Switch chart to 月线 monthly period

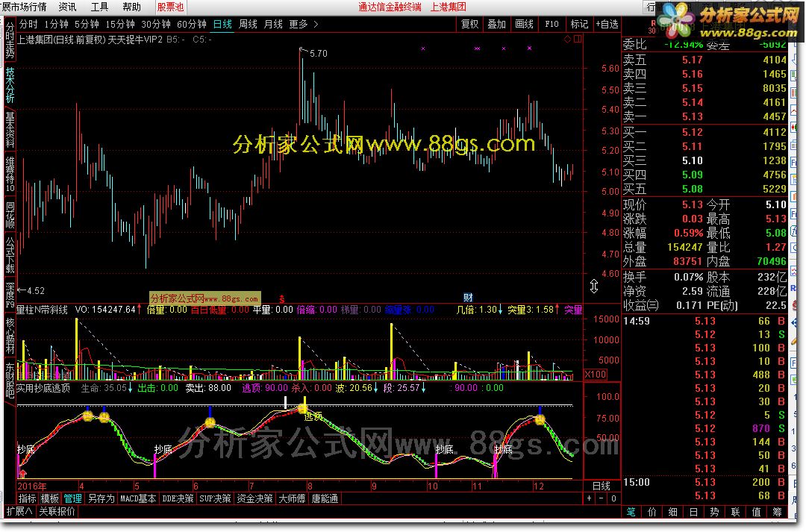[273, 24]
